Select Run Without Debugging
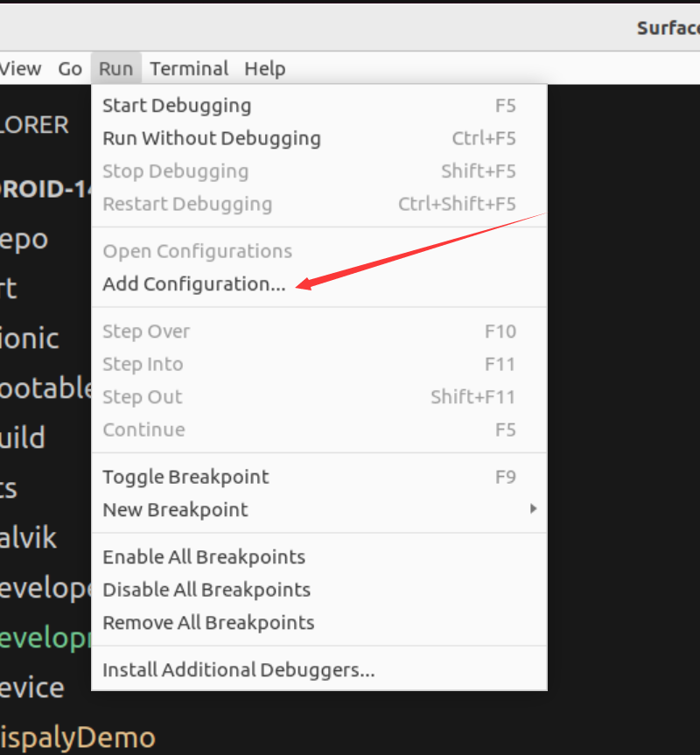Viewport: 700px width, 755px height. coord(211,138)
